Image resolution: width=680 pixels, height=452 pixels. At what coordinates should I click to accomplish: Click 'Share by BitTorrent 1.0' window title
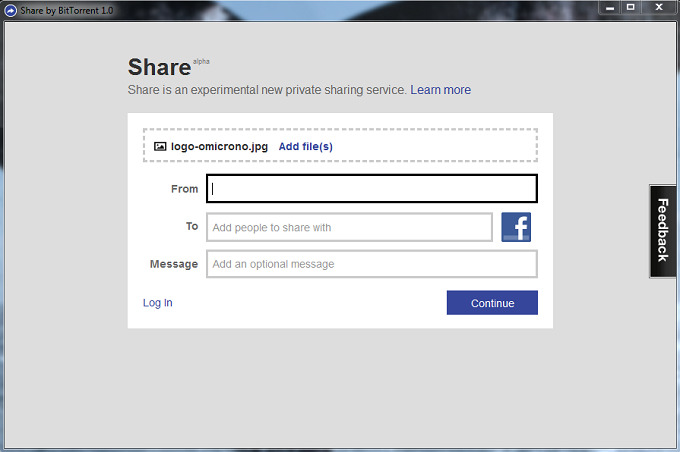pos(67,10)
